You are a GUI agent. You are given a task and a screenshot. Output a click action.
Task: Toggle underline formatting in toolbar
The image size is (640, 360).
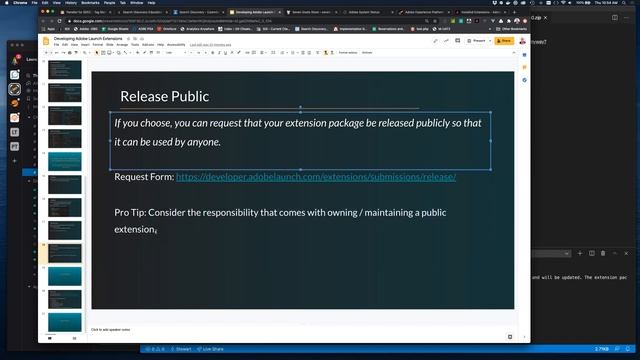click(225, 53)
